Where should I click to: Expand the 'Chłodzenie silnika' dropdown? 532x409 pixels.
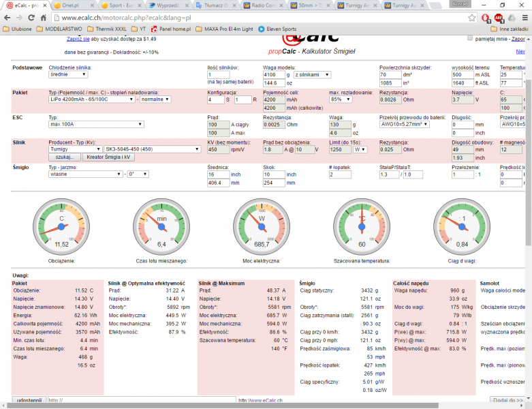coord(72,74)
